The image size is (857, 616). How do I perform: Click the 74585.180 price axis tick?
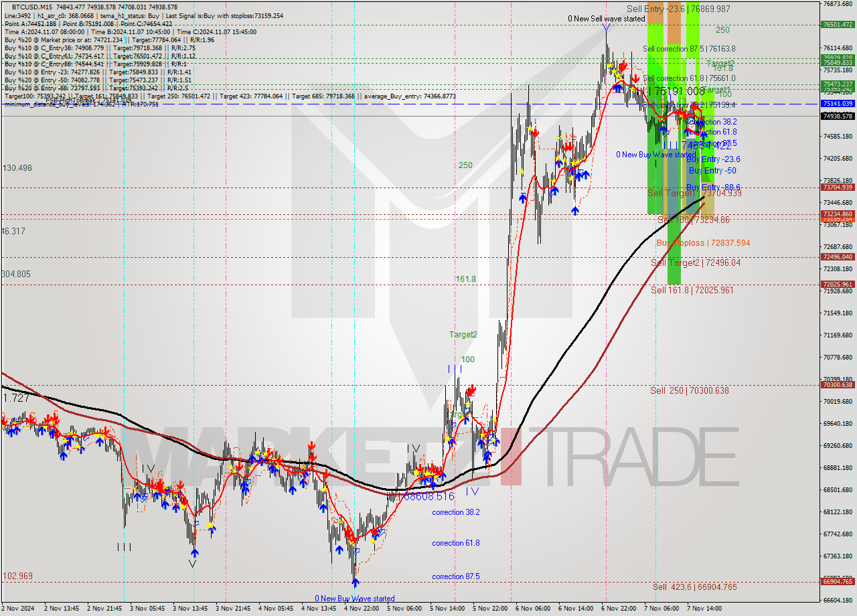click(838, 137)
